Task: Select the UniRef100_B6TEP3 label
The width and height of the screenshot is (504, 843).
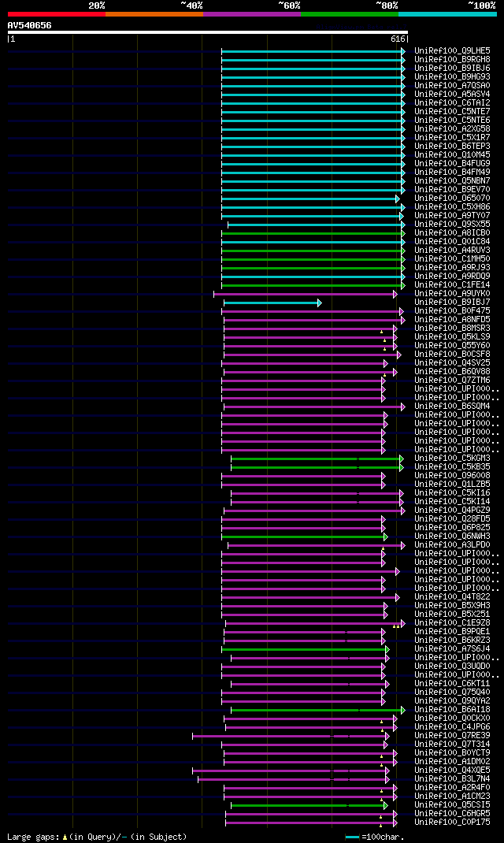Action: pos(452,147)
